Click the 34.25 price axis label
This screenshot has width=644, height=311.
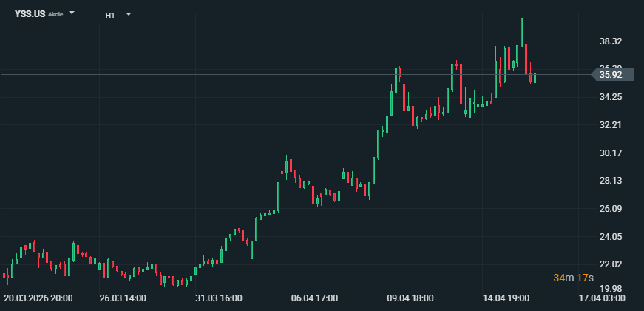[x=611, y=97]
